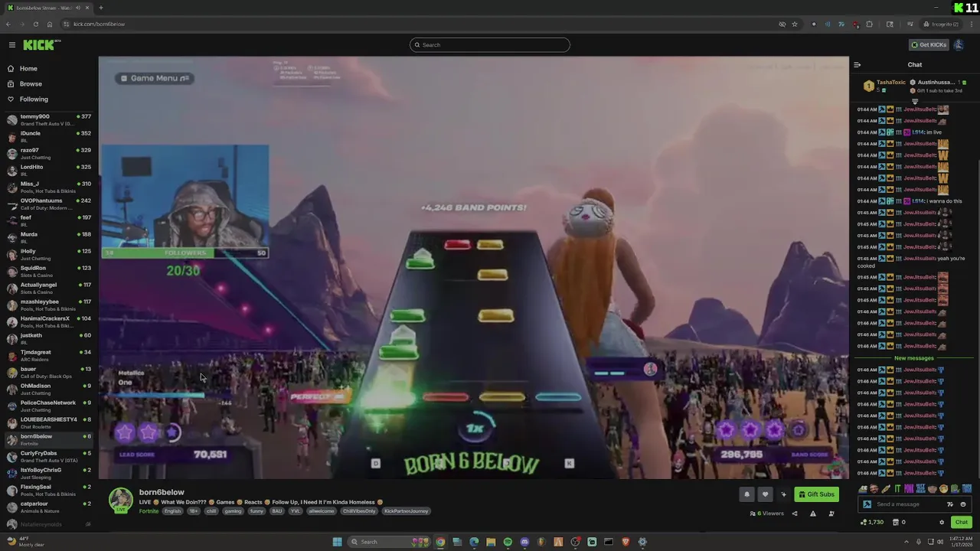Open chat settings gear icon
Screen dimensions: 980x551
coord(942,522)
